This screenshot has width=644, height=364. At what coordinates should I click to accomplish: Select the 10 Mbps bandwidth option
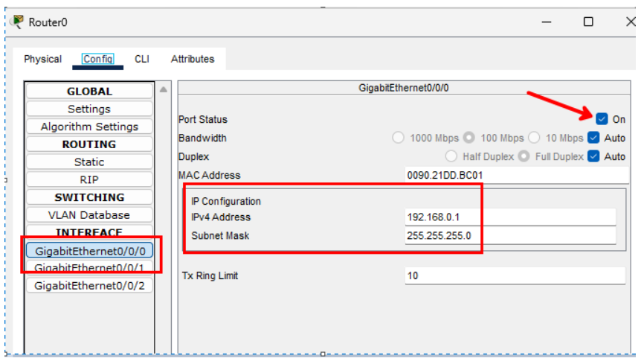coord(534,138)
